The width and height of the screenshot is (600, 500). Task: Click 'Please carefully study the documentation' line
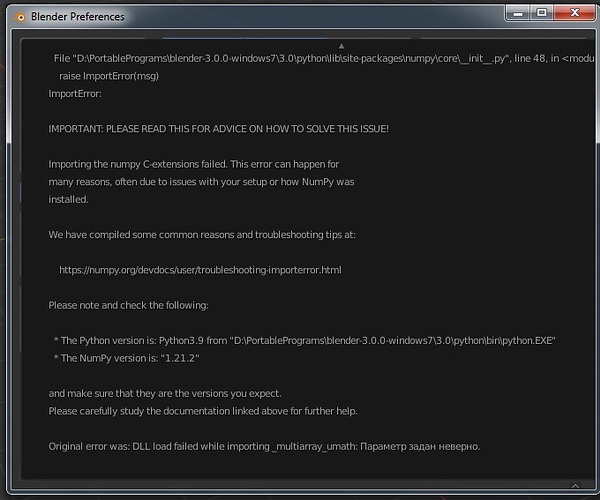pyautogui.click(x=203, y=411)
